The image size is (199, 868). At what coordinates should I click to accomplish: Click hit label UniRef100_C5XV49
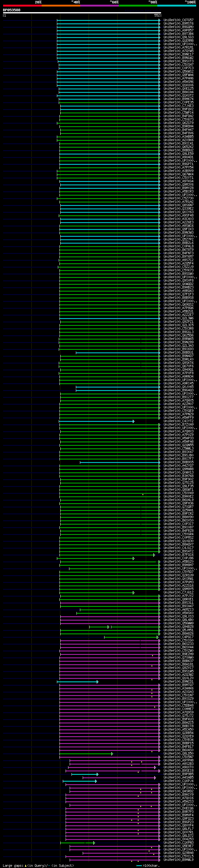(178, 493)
